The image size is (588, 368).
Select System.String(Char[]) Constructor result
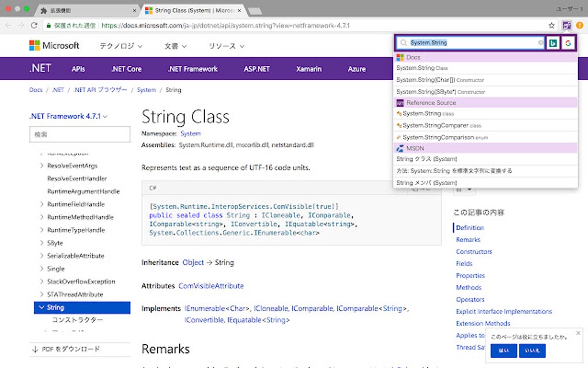485,80
